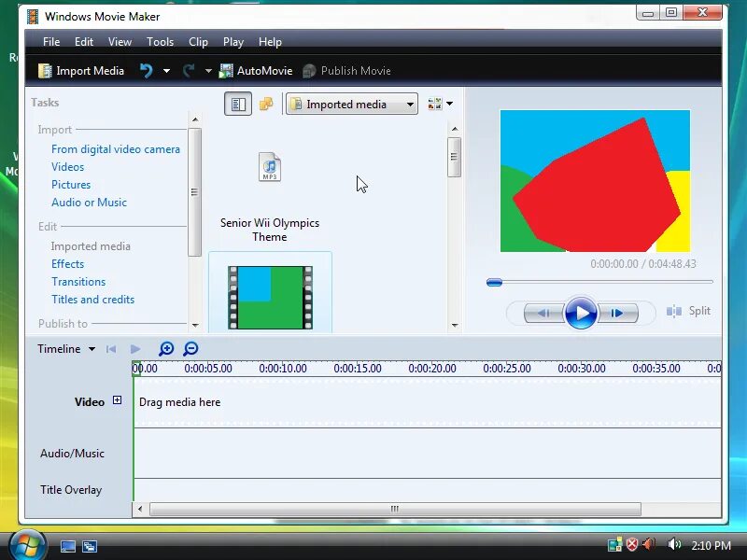Screen dimensions: 747x560
Task: Open the undo history dropdown arrow
Action: pos(166,71)
